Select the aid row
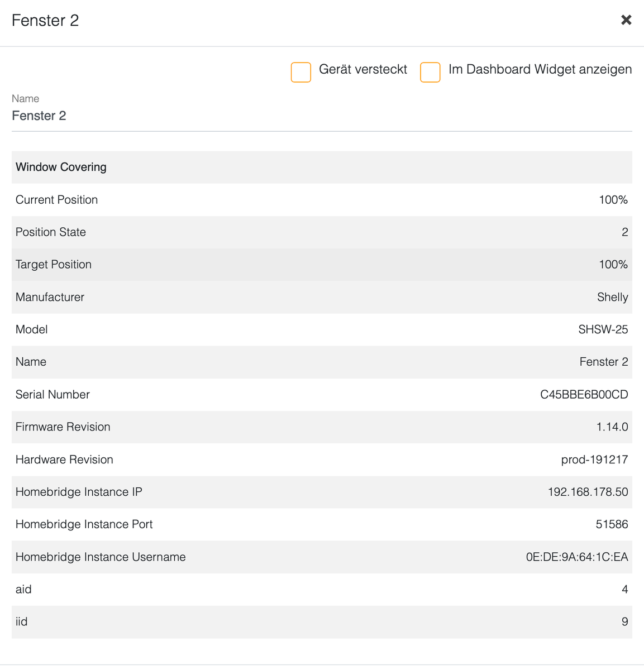Viewport: 644px width, 670px height. [321, 590]
